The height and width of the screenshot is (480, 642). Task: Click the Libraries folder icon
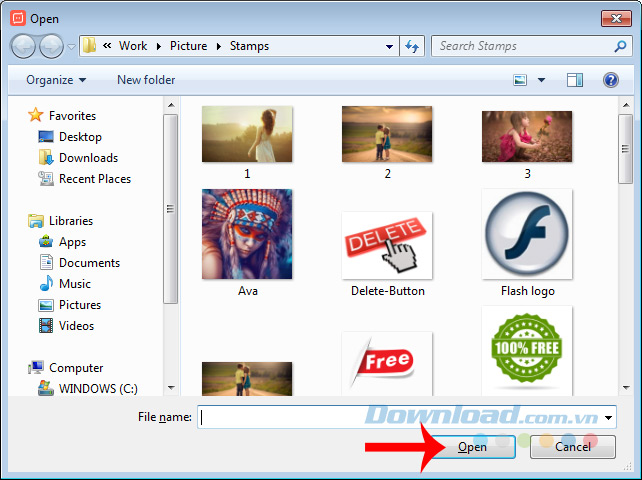pyautogui.click(x=36, y=221)
